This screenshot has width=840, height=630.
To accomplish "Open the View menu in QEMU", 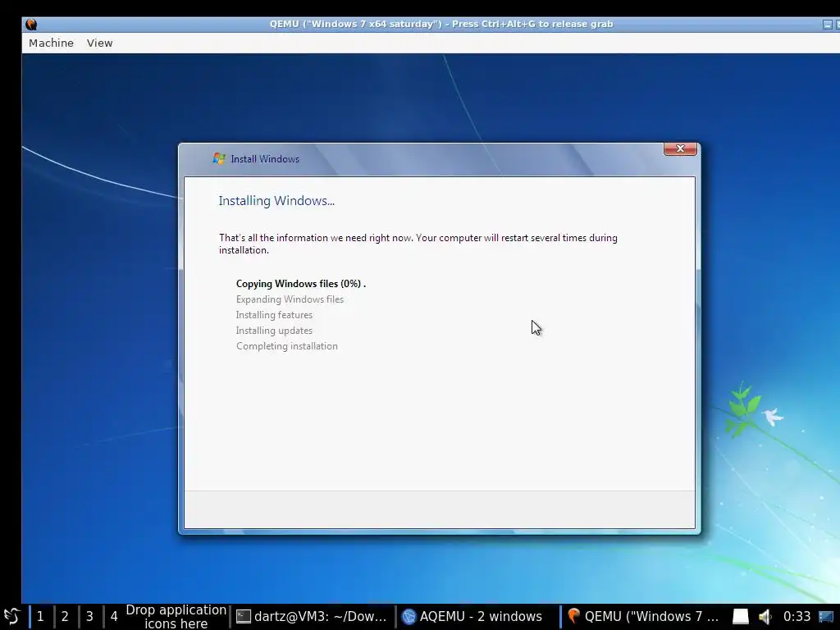I will click(99, 43).
